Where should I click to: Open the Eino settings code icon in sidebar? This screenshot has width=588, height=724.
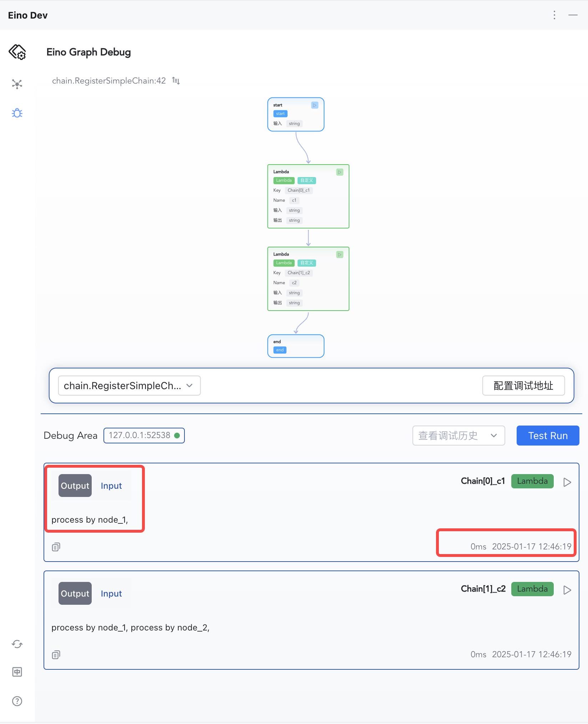tap(17, 52)
